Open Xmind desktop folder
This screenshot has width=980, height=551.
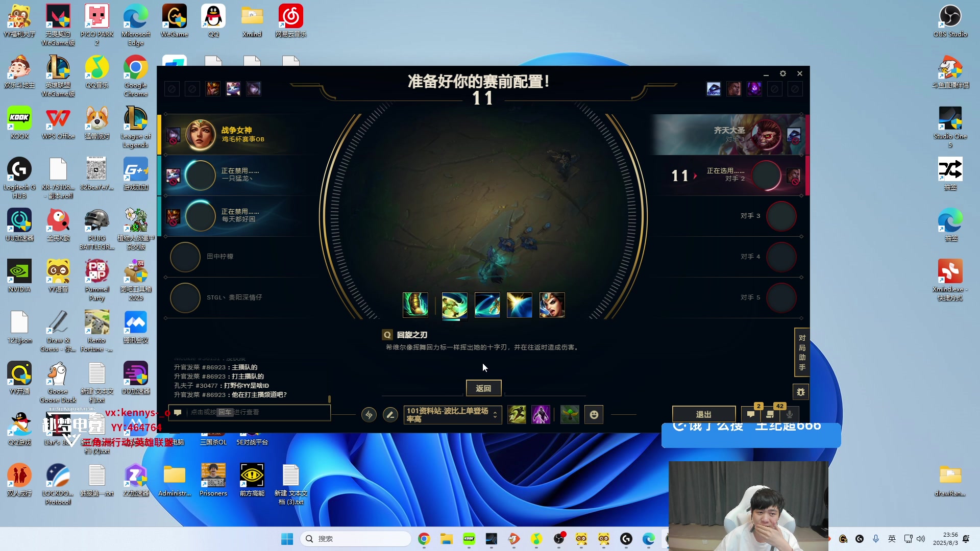pos(252,21)
